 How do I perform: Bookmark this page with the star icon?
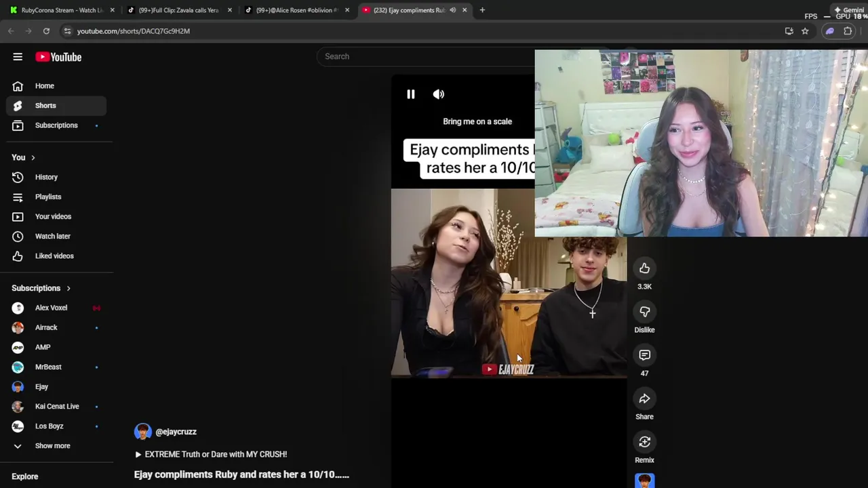805,31
